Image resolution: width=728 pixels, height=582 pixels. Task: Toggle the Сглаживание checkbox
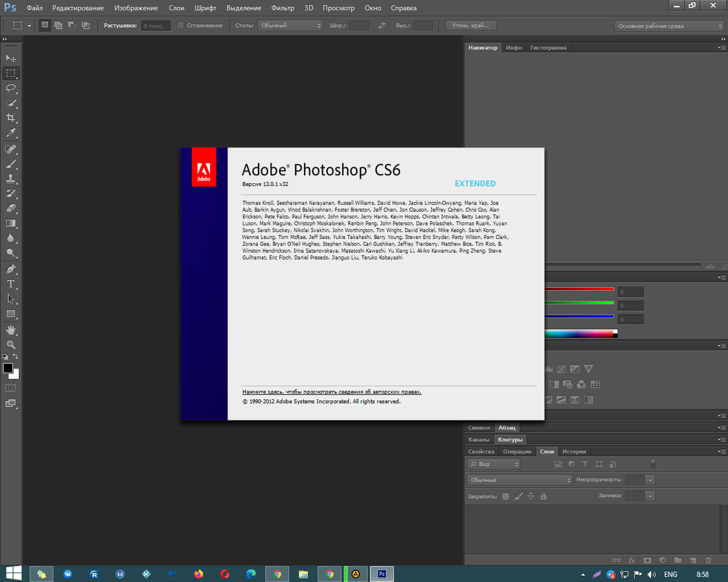180,25
